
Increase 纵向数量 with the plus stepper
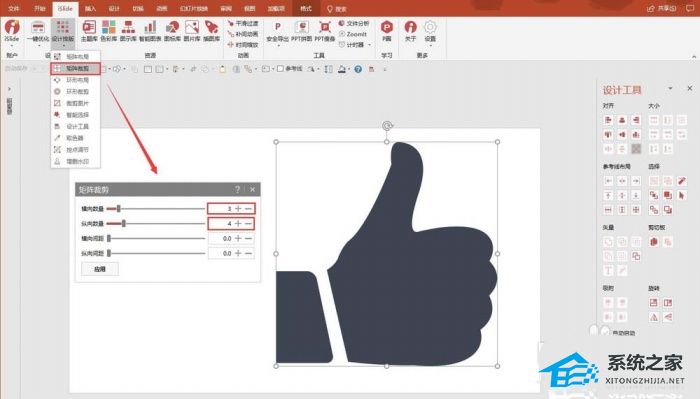point(238,223)
